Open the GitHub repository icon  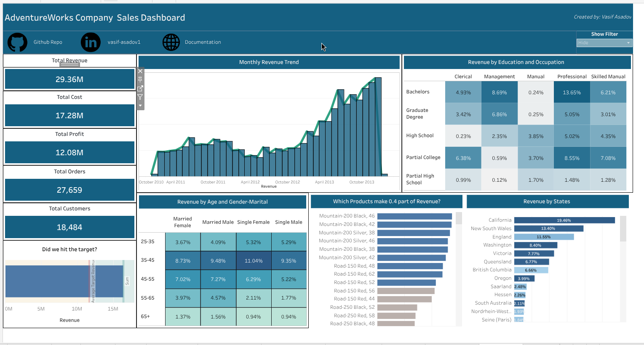(17, 42)
